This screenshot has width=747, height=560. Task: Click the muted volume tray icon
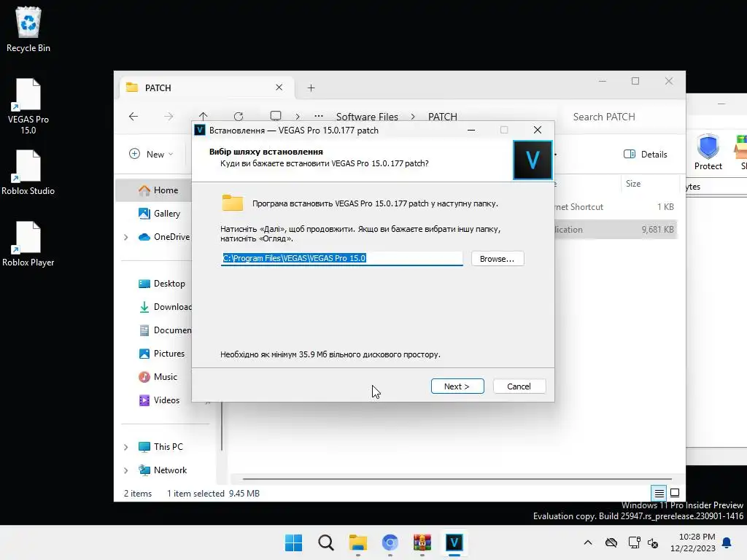[653, 542]
